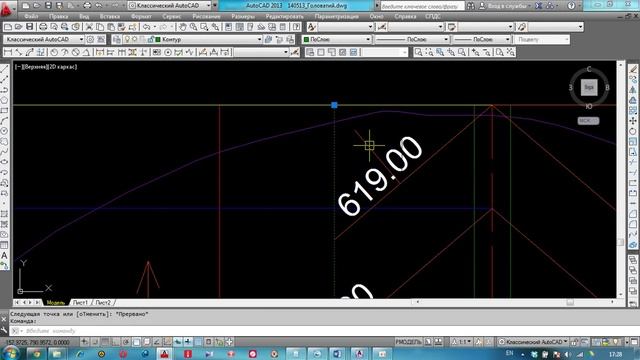This screenshot has height=360, width=640.
Task: Open the Layer Properties Manager icon
Action: pos(117,40)
